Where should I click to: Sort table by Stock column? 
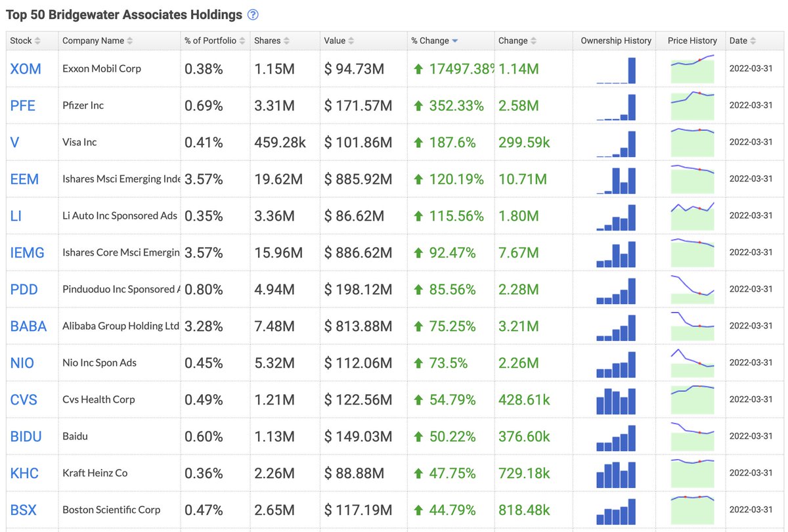(x=26, y=41)
